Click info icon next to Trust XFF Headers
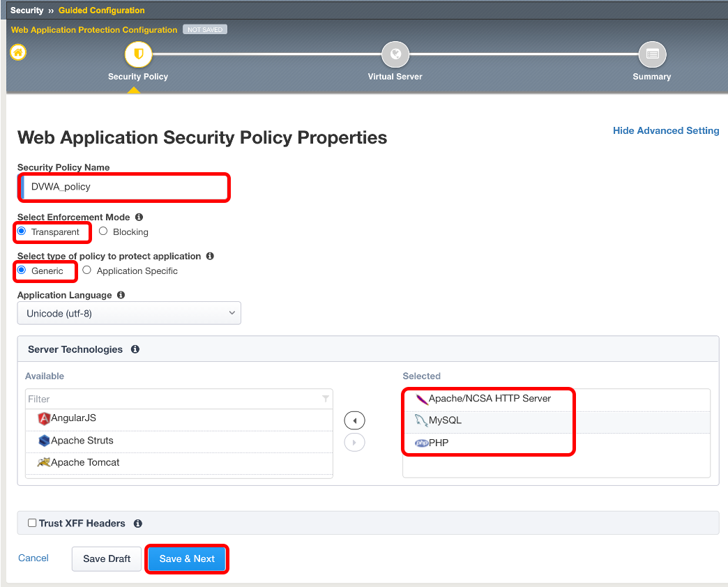This screenshot has width=728, height=587. [x=138, y=524]
